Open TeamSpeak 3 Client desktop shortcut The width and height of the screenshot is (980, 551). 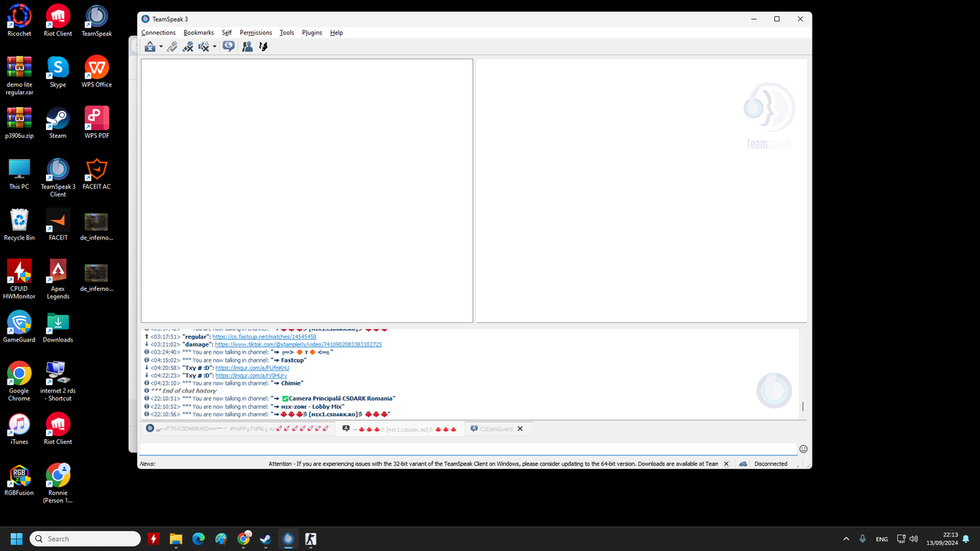(x=57, y=178)
